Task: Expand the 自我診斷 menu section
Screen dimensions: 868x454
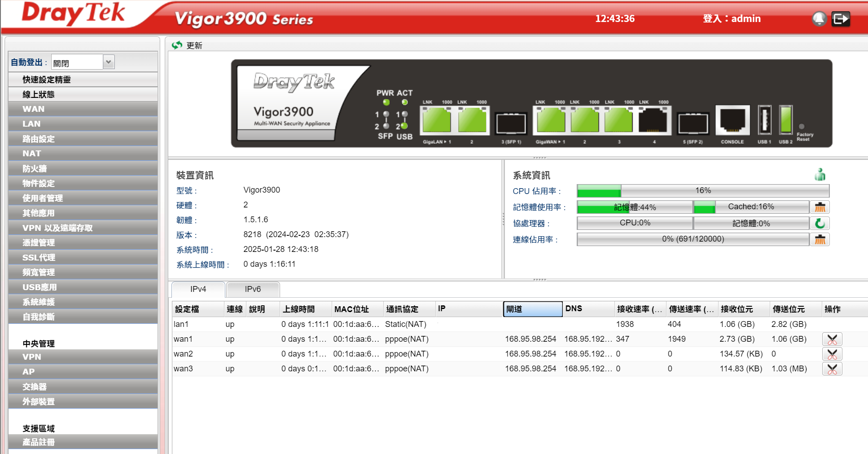Action: (83, 316)
